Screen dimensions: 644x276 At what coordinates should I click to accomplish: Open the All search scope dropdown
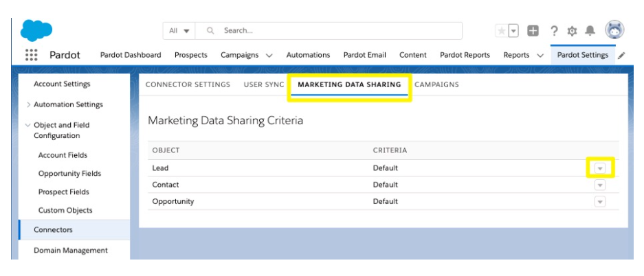(x=179, y=31)
